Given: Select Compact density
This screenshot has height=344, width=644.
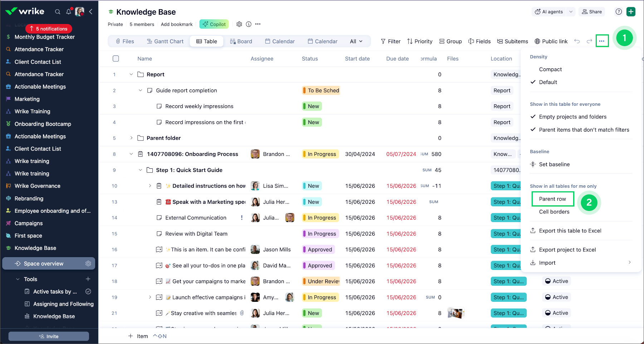Looking at the screenshot, I should [x=550, y=69].
